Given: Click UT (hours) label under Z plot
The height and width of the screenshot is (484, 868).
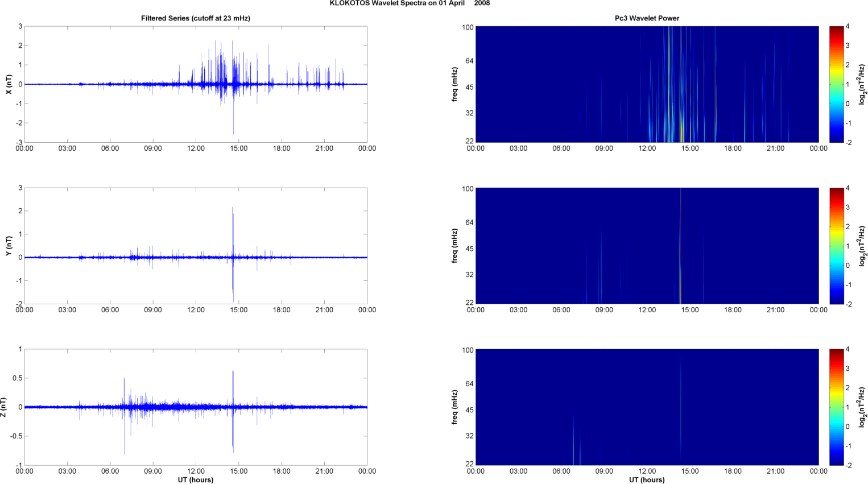Looking at the screenshot, I should pyautogui.click(x=195, y=480).
